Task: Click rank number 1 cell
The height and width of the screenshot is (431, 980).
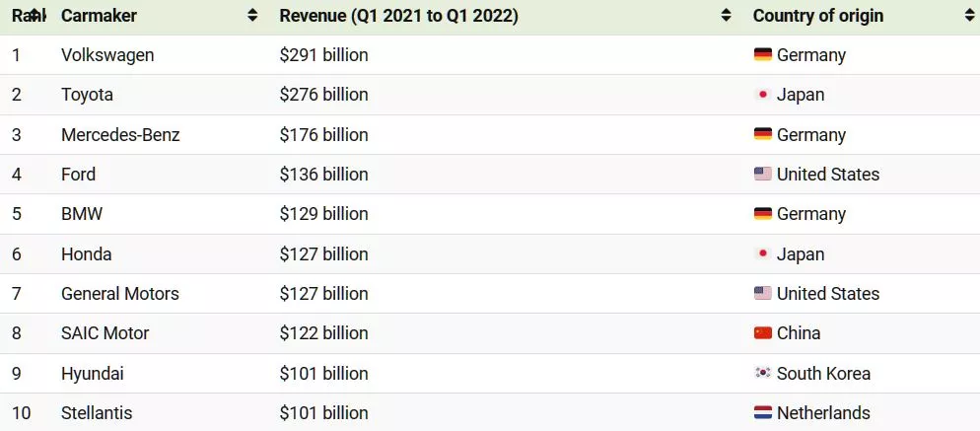Action: pos(16,55)
